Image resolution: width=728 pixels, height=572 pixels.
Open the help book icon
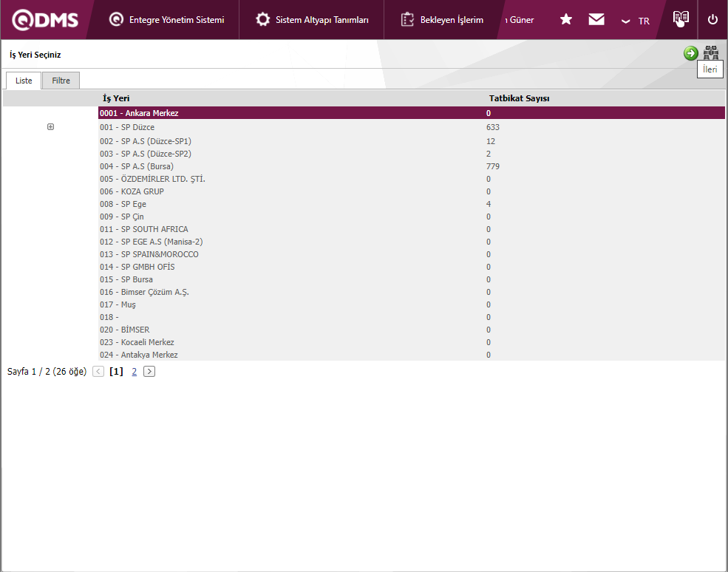pos(681,18)
